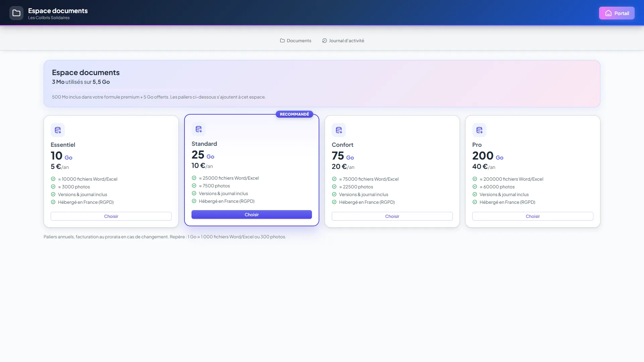Screen dimensions: 644x362
Task: Click the Standard plan storage icon
Action: pos(199,129)
